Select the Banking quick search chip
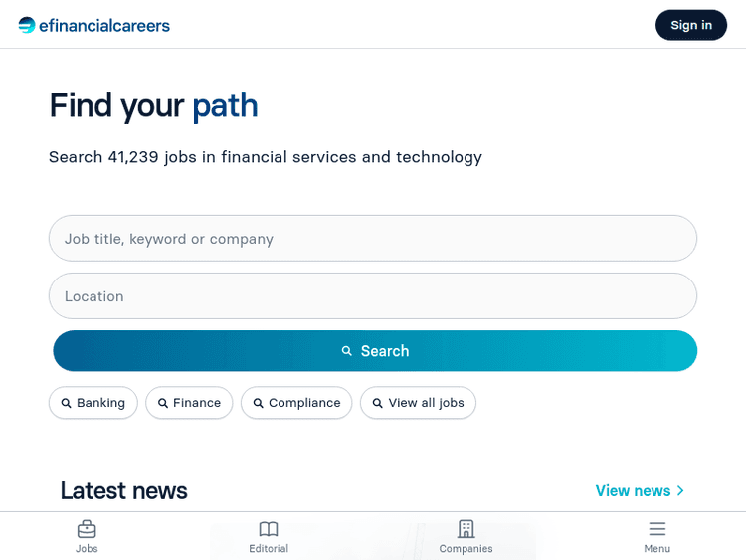The image size is (746, 560). 93,403
